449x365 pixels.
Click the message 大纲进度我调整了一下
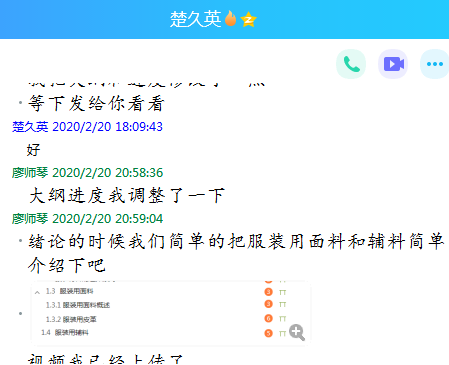127,195
